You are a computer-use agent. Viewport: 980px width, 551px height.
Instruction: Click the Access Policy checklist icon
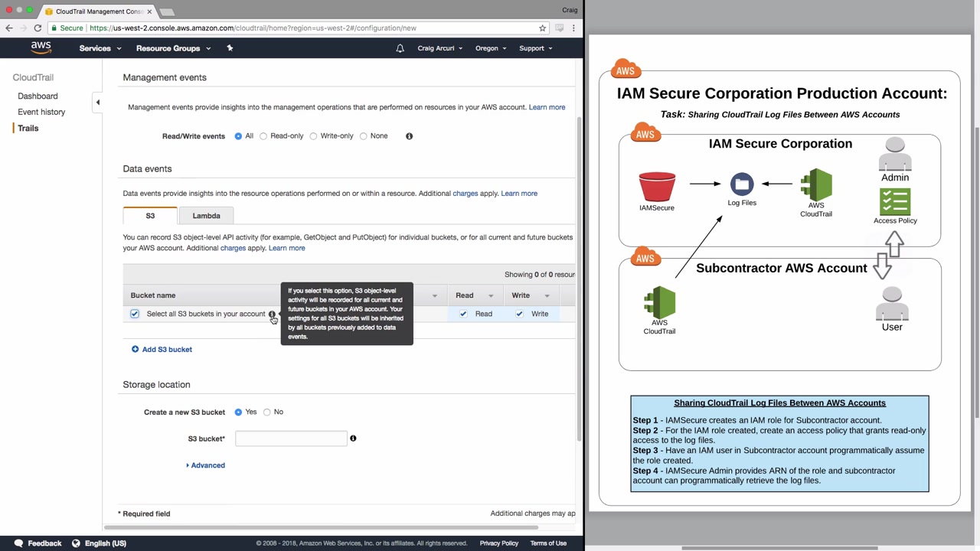coord(895,202)
